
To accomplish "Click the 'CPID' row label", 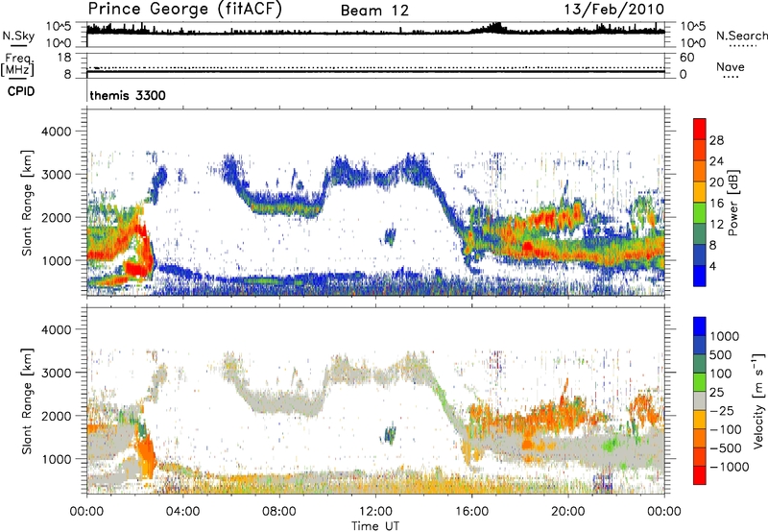I will pos(21,91).
